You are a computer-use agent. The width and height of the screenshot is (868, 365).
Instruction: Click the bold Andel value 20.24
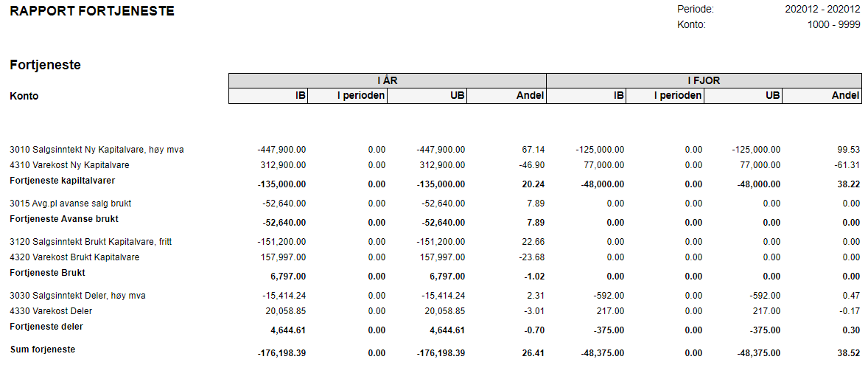click(533, 184)
